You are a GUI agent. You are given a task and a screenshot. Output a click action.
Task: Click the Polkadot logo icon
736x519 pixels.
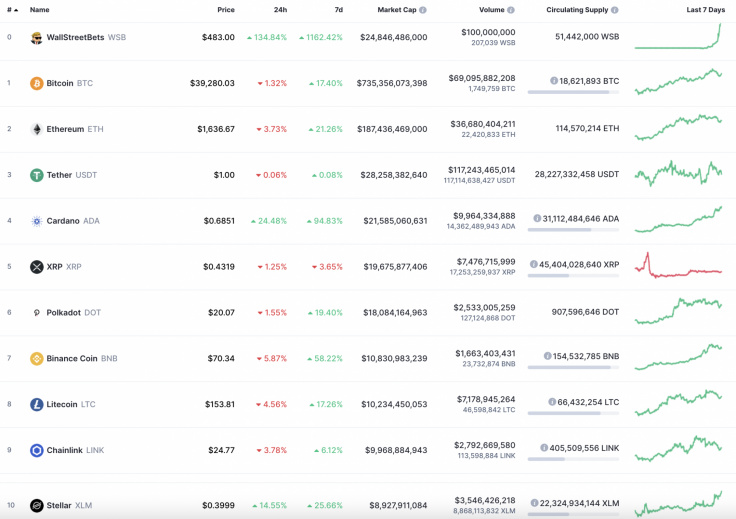point(37,313)
